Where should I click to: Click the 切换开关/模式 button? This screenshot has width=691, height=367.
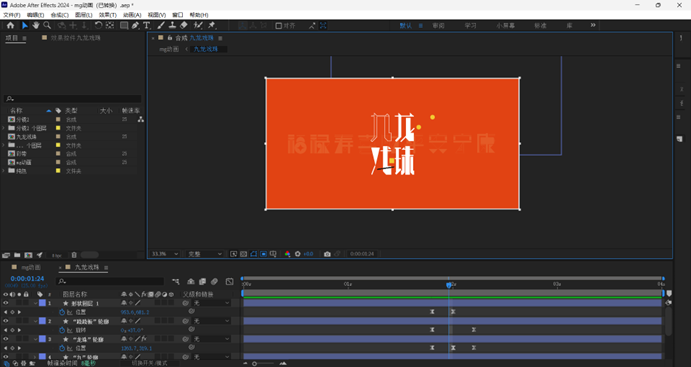(149, 363)
